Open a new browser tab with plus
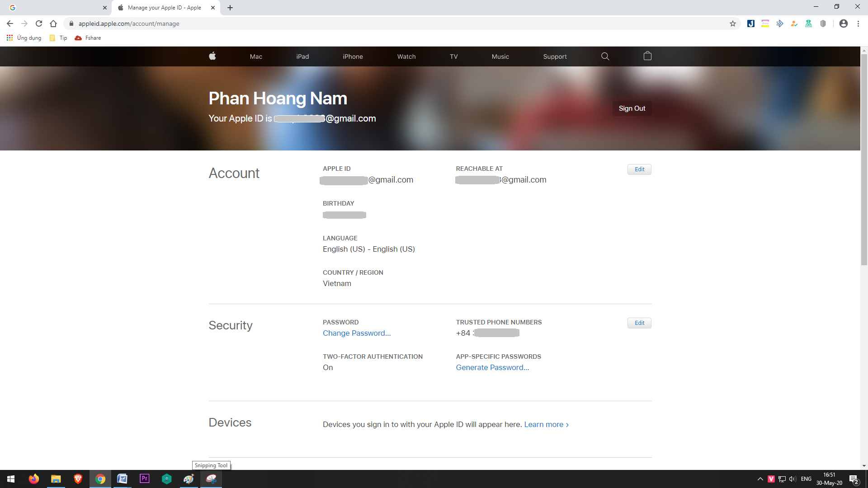 point(230,8)
